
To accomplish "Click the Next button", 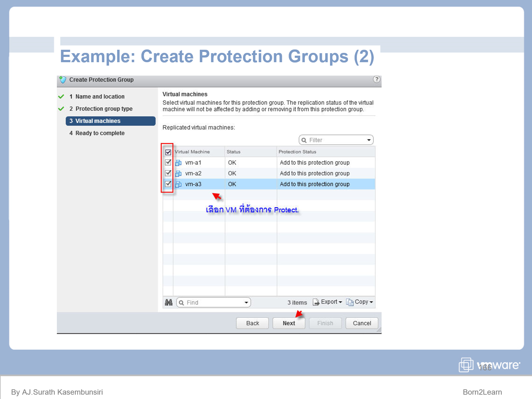I will [x=289, y=323].
